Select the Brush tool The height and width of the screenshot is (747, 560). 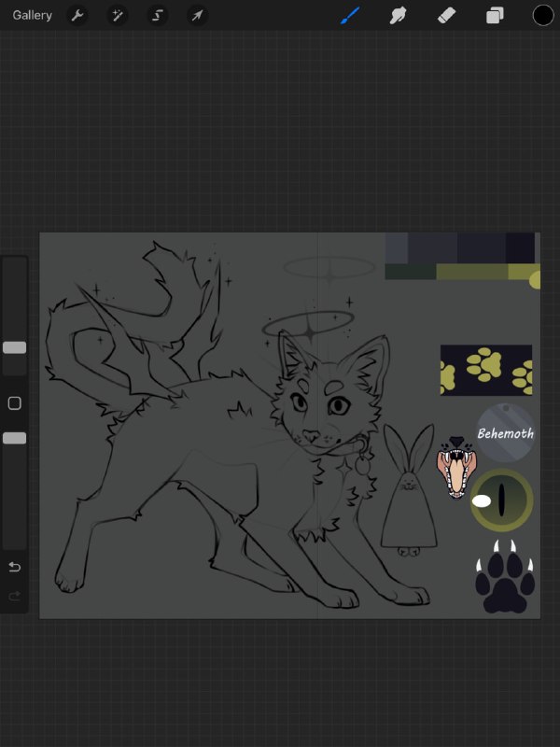[x=350, y=16]
